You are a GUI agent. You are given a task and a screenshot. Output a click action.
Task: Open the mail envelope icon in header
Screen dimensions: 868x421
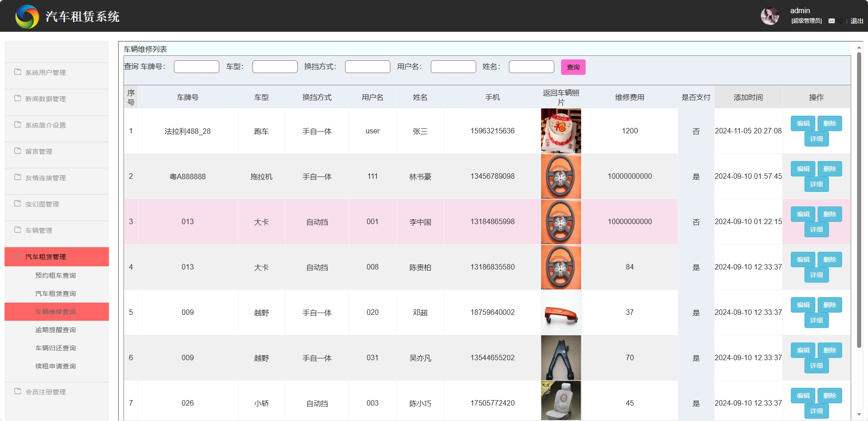pos(831,21)
